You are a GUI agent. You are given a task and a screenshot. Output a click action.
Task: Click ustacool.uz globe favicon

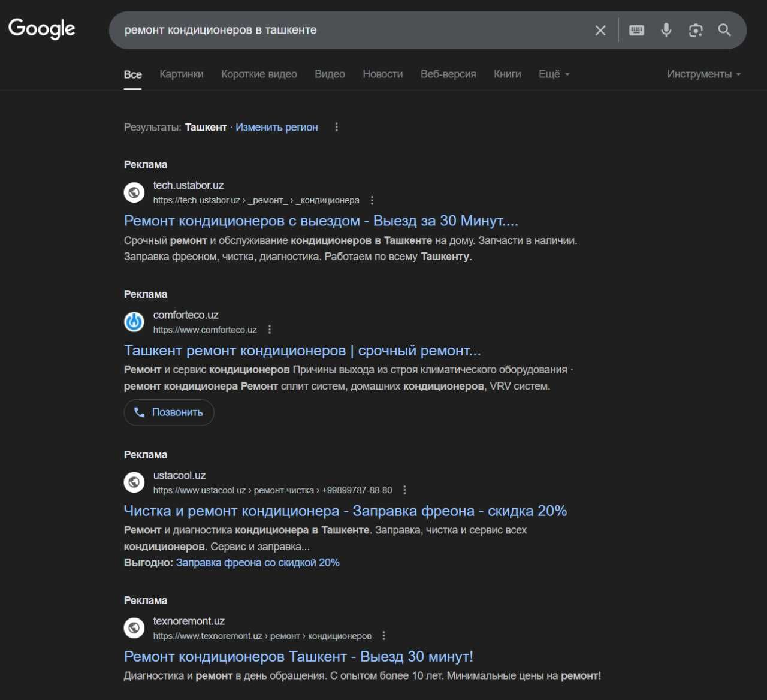(x=134, y=482)
